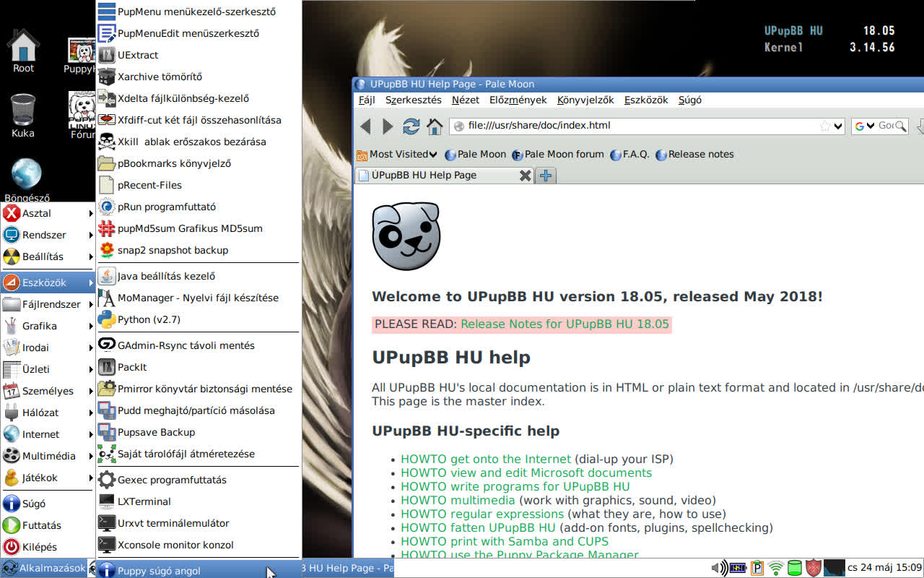The image size is (924, 578).
Task: Follow HOWTO get onto the Internet link
Action: [x=486, y=459]
